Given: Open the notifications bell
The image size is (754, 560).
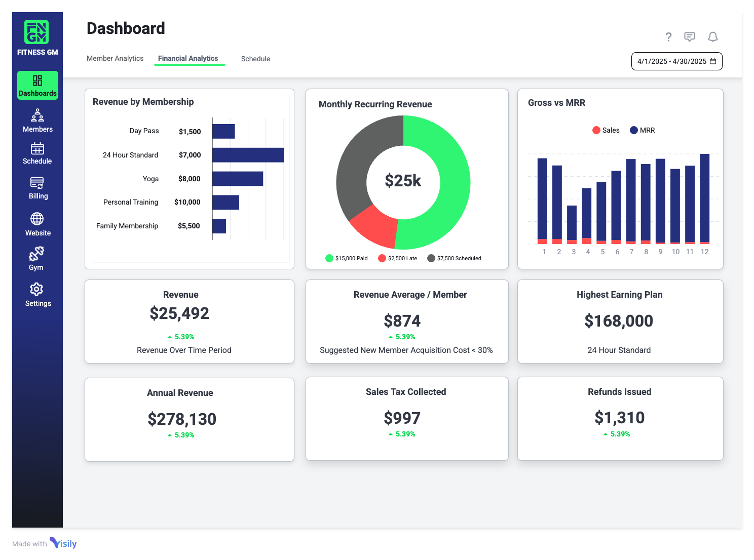Looking at the screenshot, I should [x=712, y=37].
